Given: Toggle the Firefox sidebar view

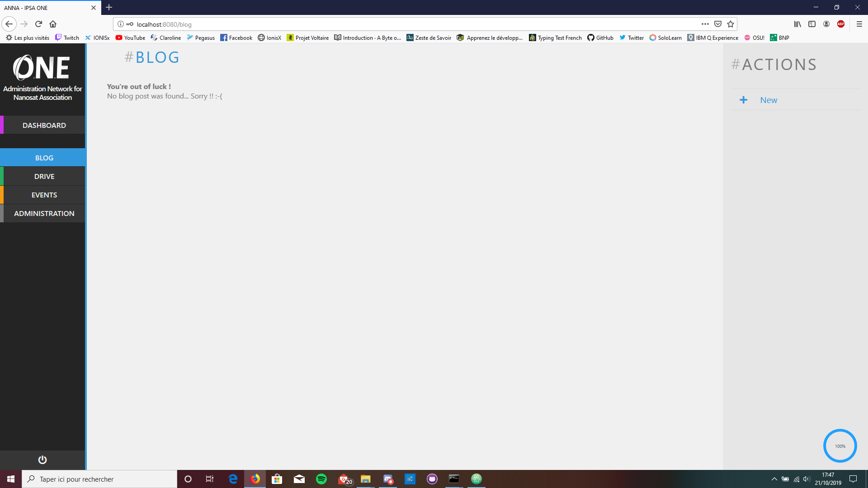Looking at the screenshot, I should click(x=812, y=24).
